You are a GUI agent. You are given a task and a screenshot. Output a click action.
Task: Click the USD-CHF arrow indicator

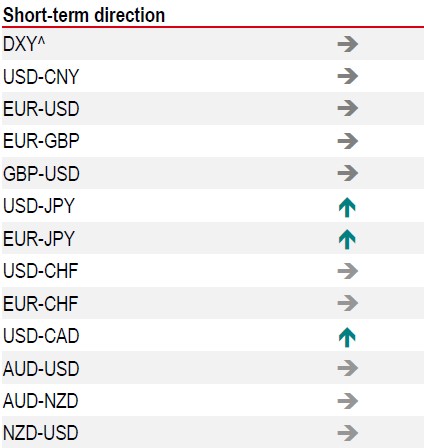(348, 271)
